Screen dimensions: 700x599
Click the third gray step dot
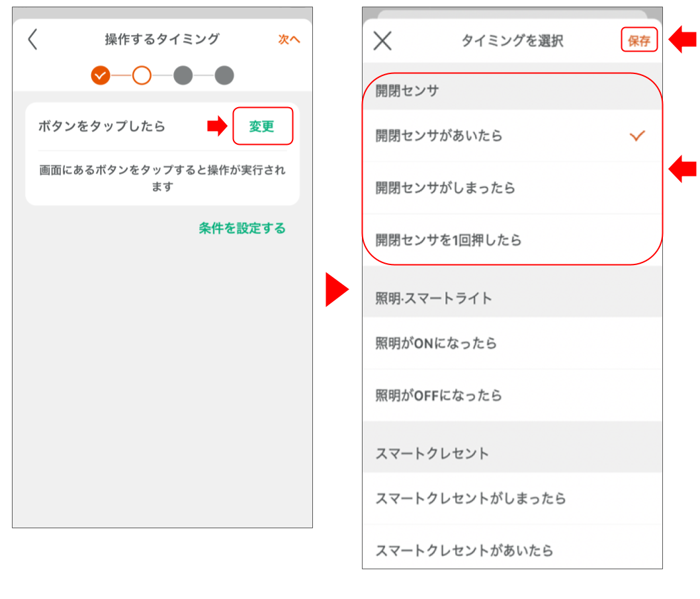click(x=183, y=75)
